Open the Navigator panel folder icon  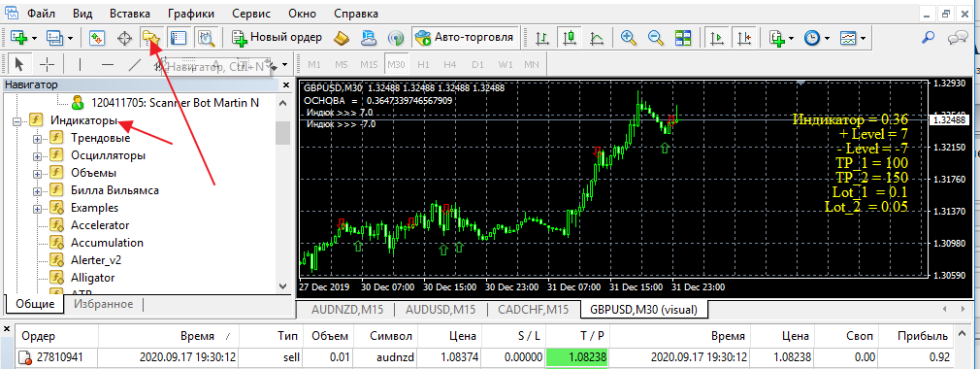point(150,38)
